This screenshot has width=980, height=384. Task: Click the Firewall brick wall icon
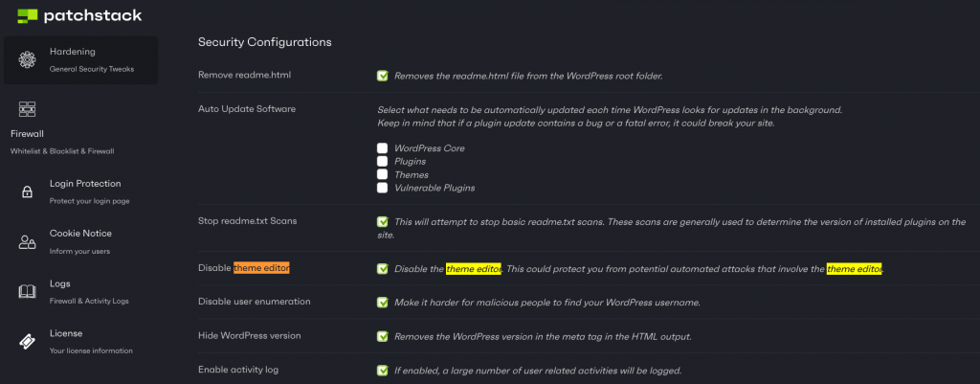(x=27, y=109)
